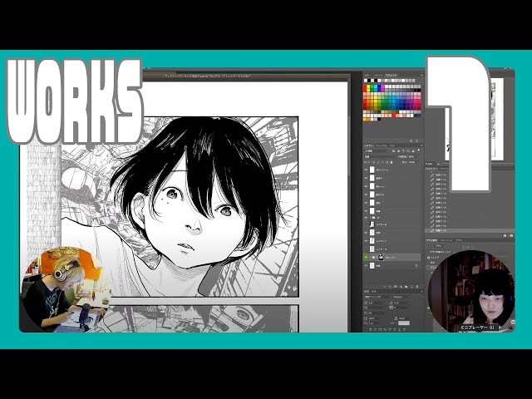532x399 pixels.
Task: Click the ブラシ button in Brush Settings
Action: (x=439, y=246)
